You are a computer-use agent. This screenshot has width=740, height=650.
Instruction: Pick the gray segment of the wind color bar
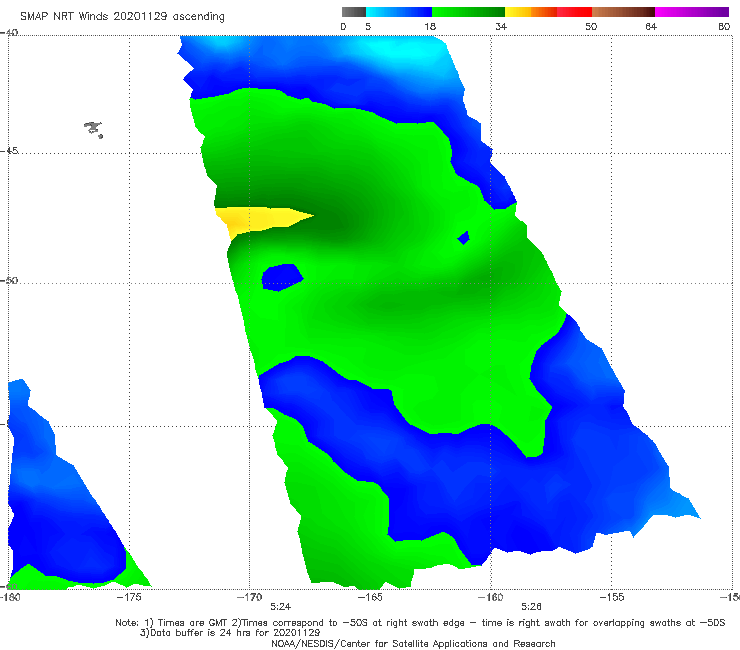354,12
